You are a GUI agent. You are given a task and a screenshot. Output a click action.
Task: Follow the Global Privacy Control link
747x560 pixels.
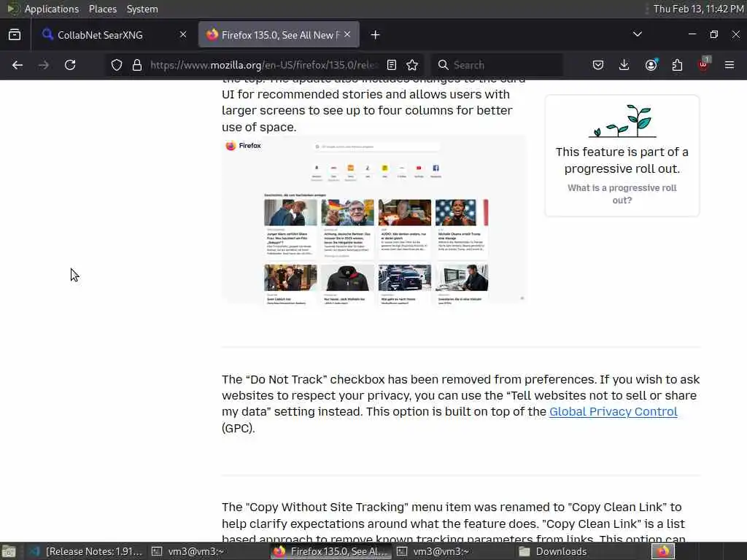(613, 411)
